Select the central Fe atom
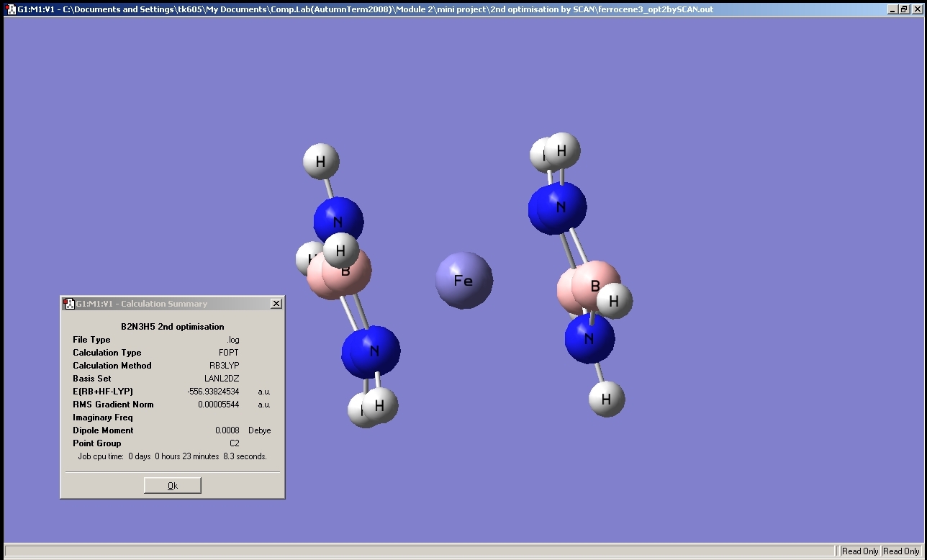 click(x=464, y=280)
